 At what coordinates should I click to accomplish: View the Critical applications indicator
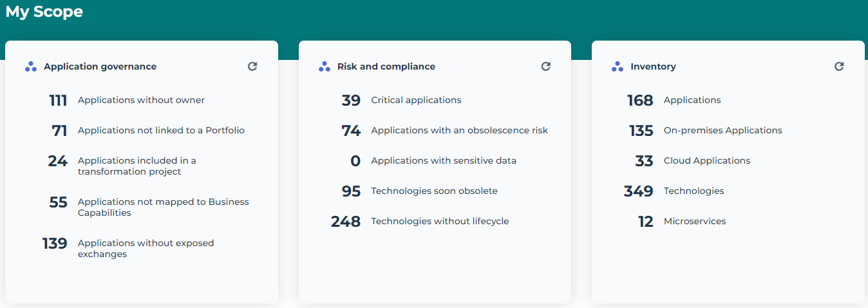click(416, 101)
